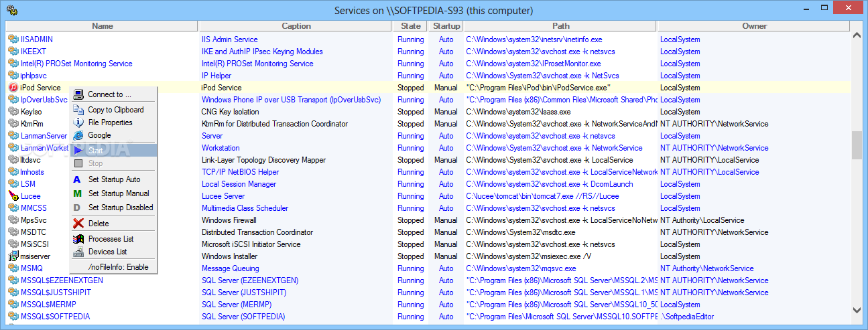Click the IISADMIN service icon

click(x=13, y=39)
